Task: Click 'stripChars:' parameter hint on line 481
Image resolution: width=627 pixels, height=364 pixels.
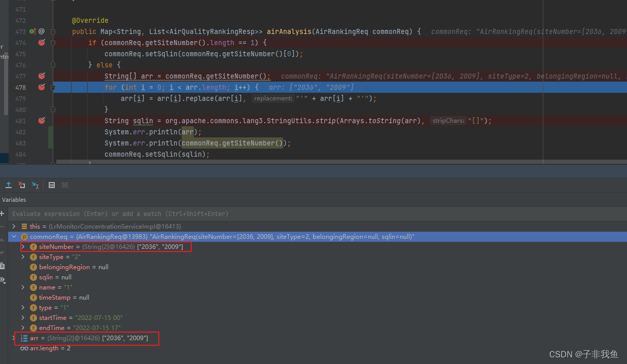Action: coord(448,121)
